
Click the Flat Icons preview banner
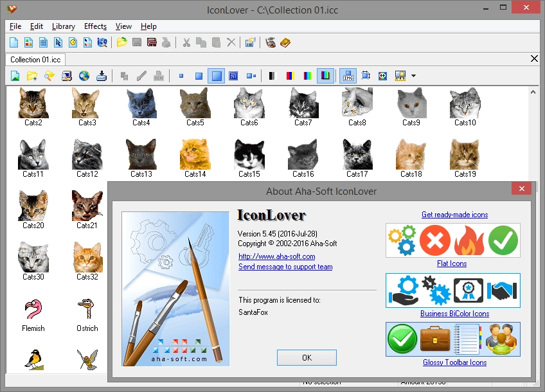pos(453,240)
